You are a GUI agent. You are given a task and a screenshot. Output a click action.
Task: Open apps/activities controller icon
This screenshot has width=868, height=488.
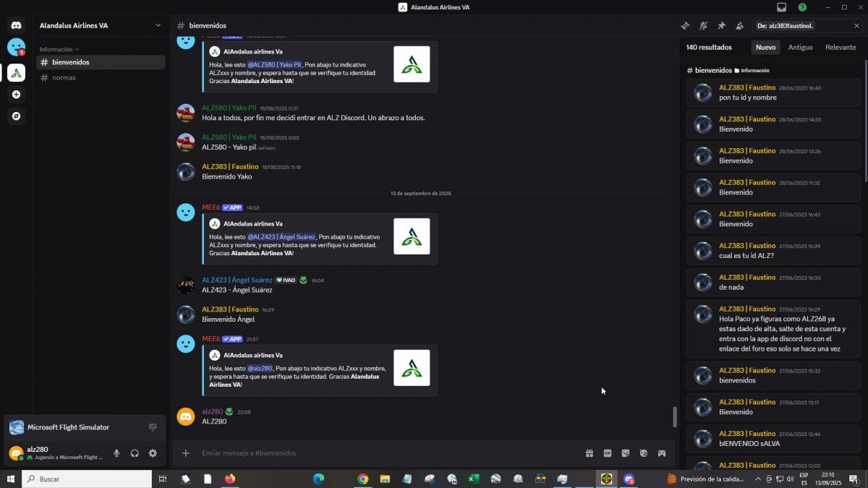tap(661, 453)
